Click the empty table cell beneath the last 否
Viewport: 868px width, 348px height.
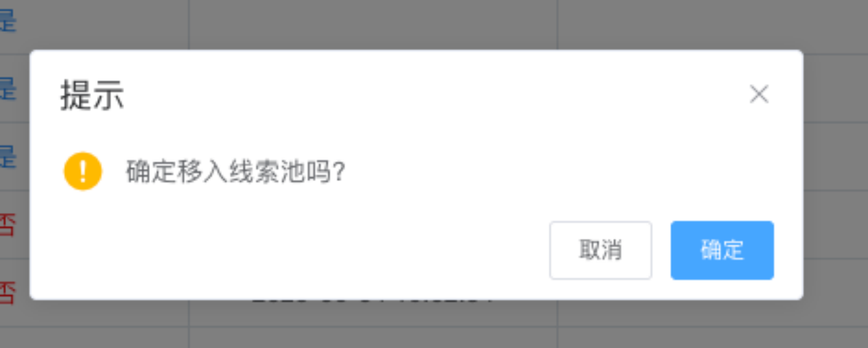tap(94, 338)
